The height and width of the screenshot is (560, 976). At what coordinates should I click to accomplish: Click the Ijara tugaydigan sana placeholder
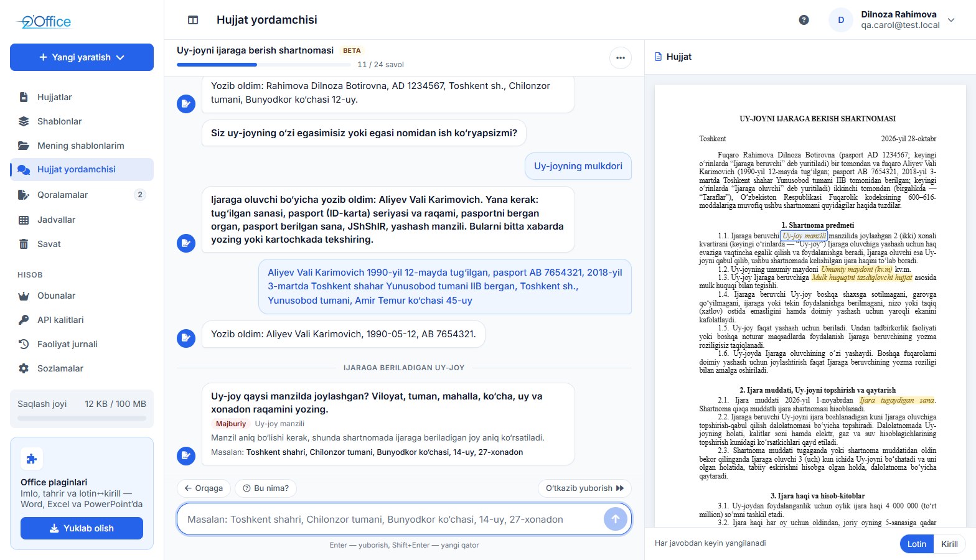coord(897,400)
